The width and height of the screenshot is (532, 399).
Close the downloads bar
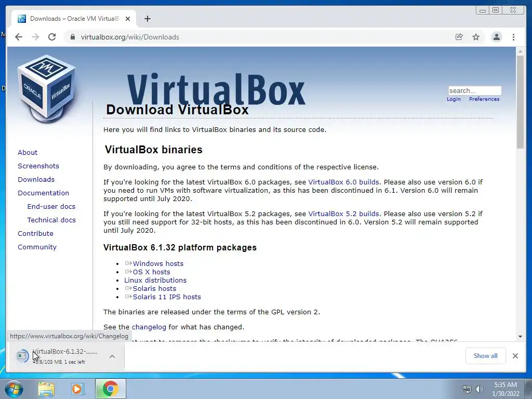click(515, 355)
